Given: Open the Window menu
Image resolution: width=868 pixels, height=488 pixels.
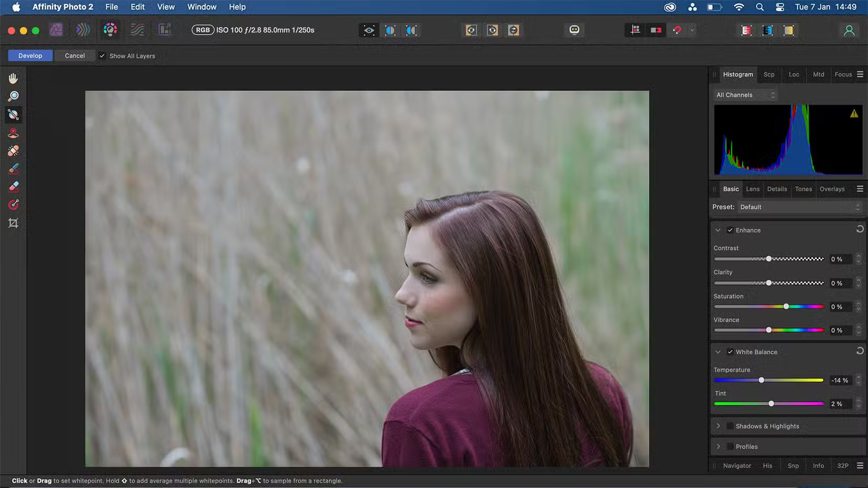Looking at the screenshot, I should (x=201, y=7).
